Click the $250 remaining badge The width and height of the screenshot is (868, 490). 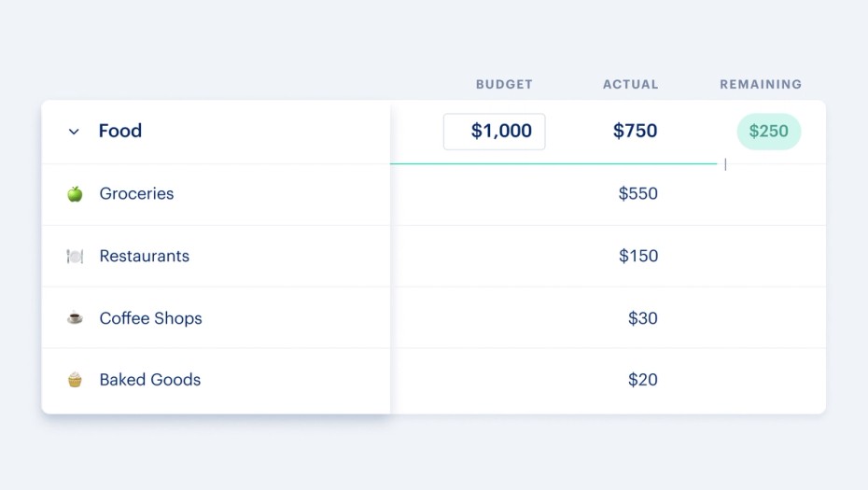click(x=769, y=132)
